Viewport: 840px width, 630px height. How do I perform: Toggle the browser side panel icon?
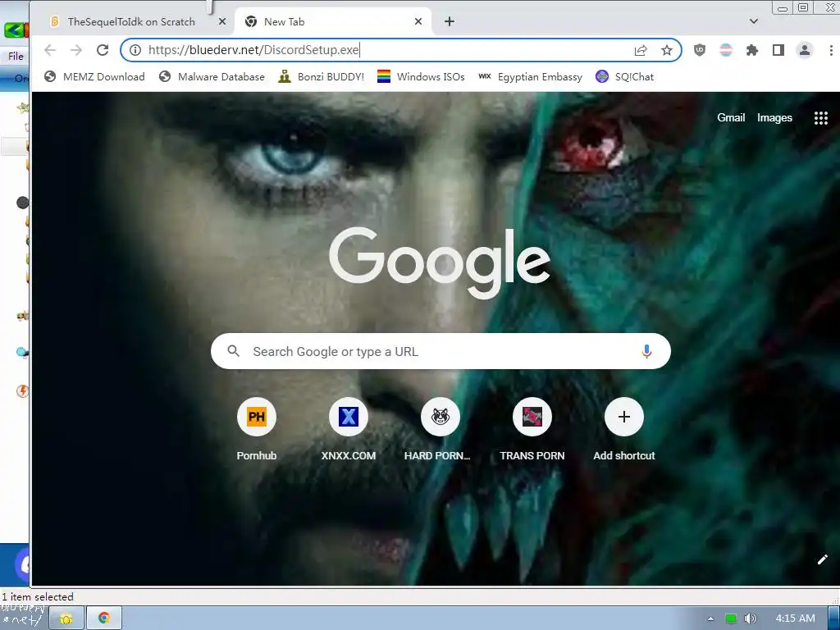[x=778, y=50]
